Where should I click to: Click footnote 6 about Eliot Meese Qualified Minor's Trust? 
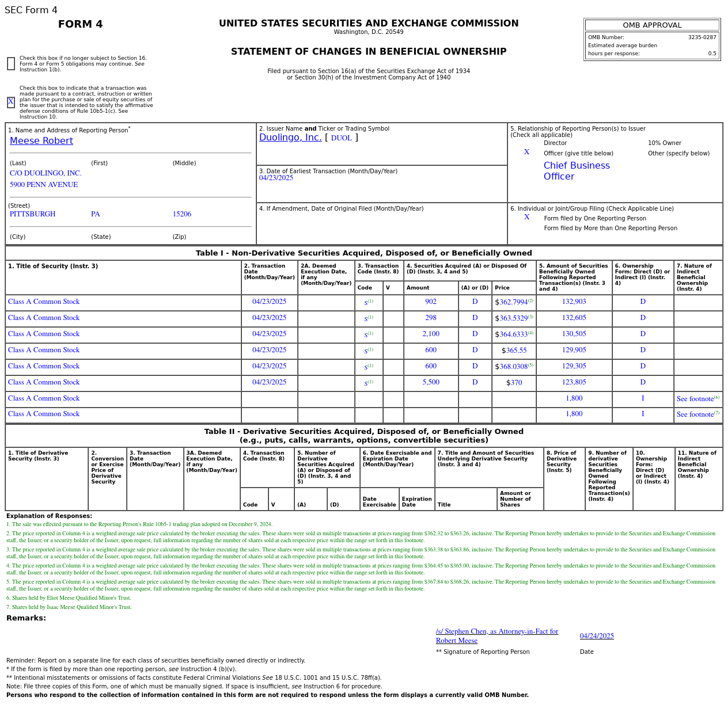click(69, 598)
